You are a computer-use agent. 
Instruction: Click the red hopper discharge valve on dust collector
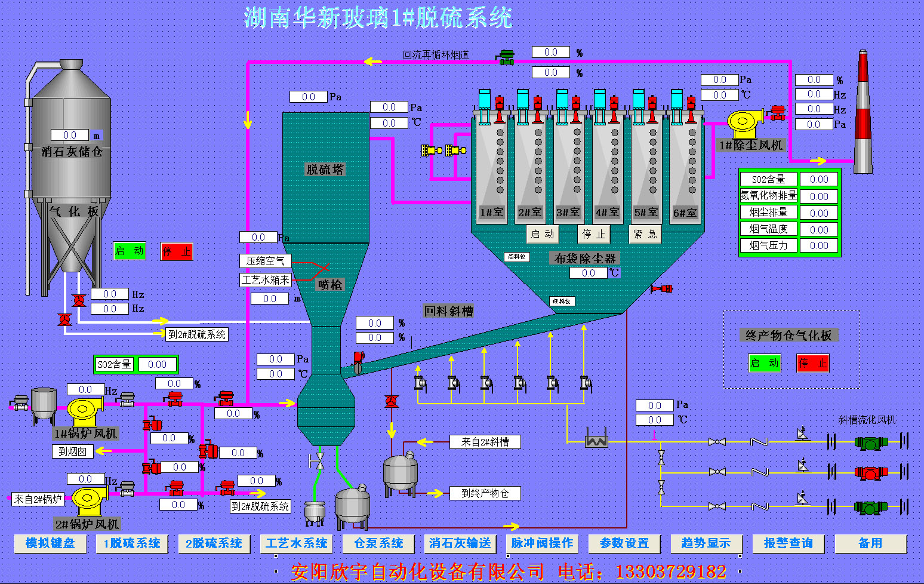click(662, 288)
